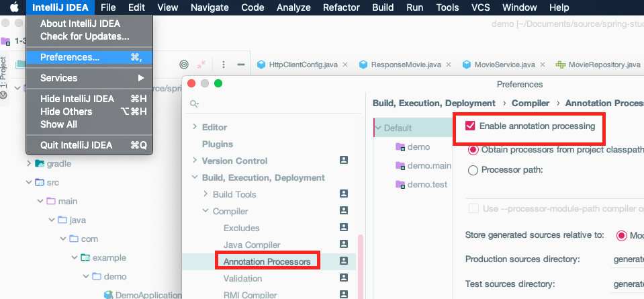Click project-level icon next to Validation

[344, 277]
